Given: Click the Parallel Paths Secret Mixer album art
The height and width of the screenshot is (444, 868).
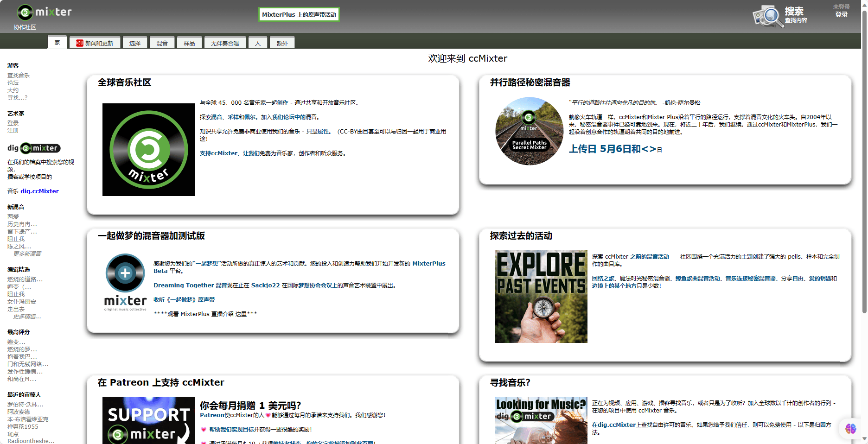Looking at the screenshot, I should tap(529, 131).
